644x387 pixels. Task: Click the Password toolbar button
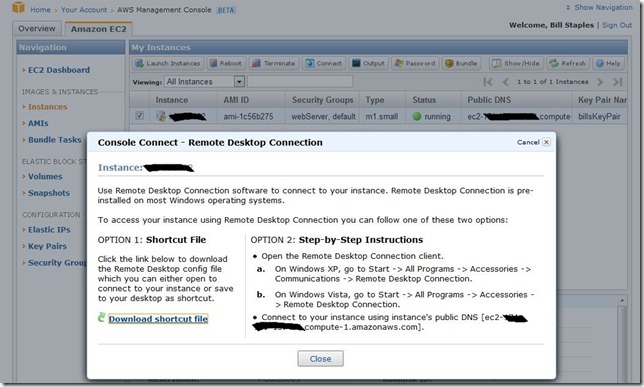pos(414,63)
